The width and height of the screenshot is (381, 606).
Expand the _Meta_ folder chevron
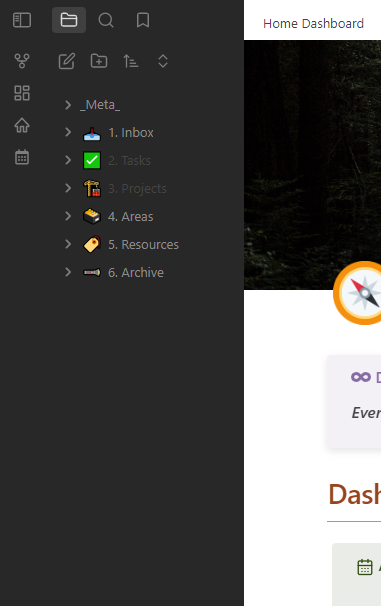point(68,105)
